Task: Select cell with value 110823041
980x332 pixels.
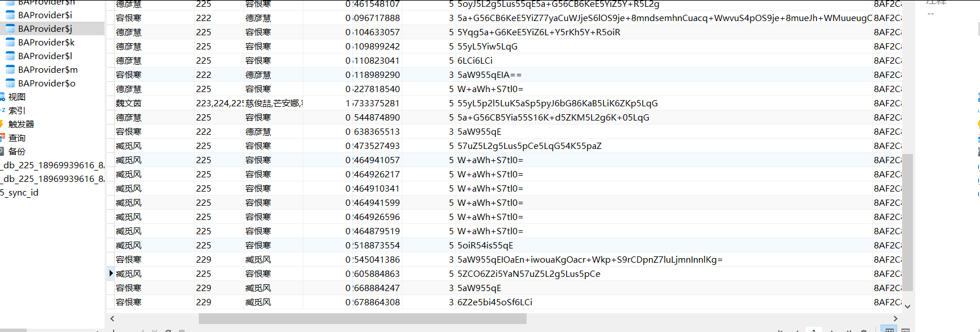Action: coord(377,61)
